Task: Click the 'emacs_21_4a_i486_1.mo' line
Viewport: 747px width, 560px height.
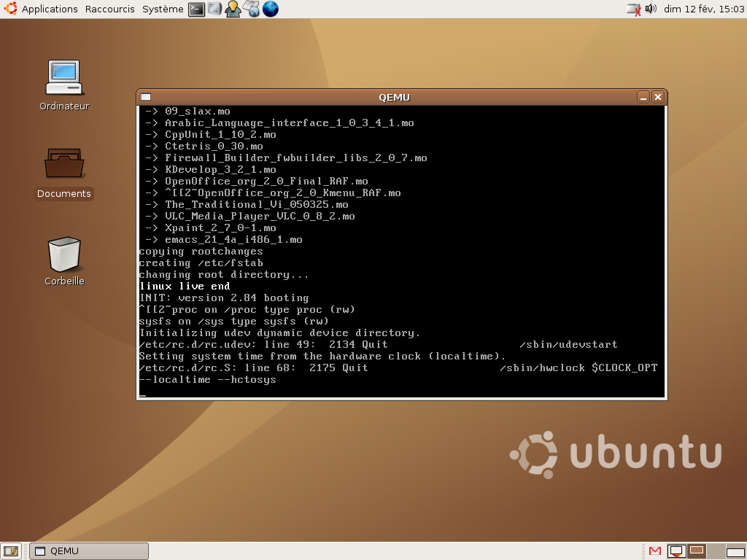Action: pyautogui.click(x=233, y=240)
